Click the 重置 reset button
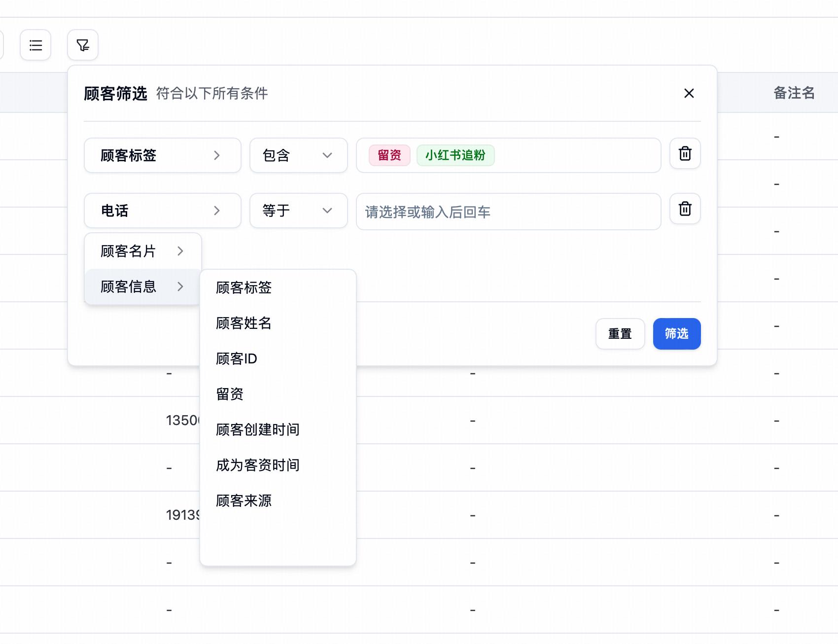 (x=620, y=334)
